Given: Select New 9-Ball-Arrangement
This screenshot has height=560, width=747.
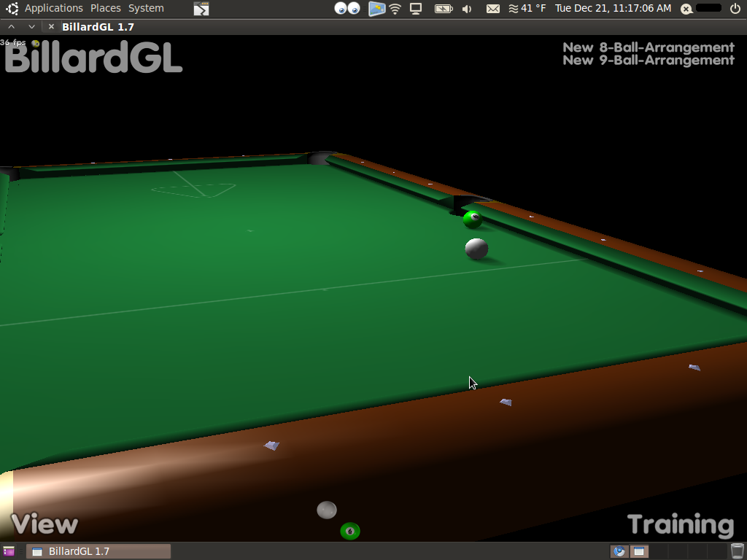Looking at the screenshot, I should [648, 61].
